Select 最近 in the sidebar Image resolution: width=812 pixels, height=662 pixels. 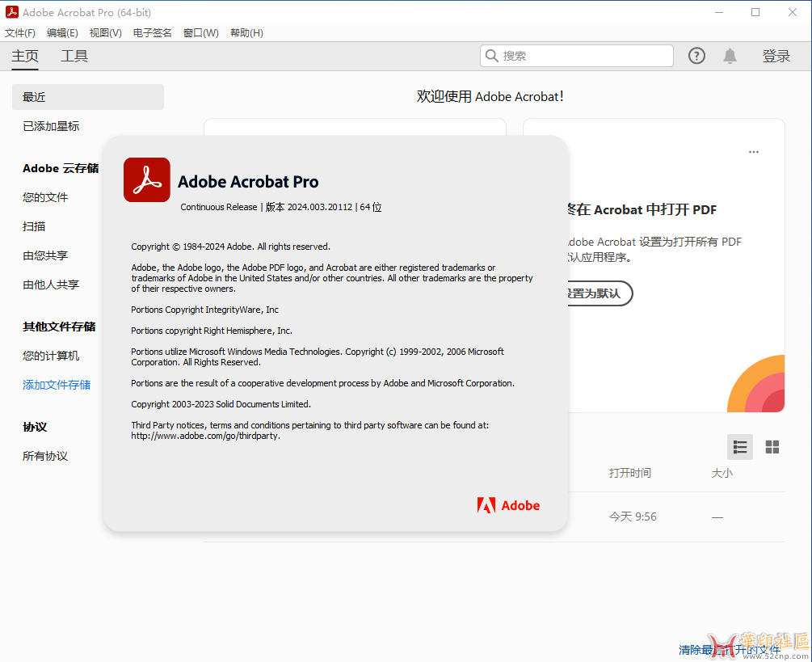(88, 97)
